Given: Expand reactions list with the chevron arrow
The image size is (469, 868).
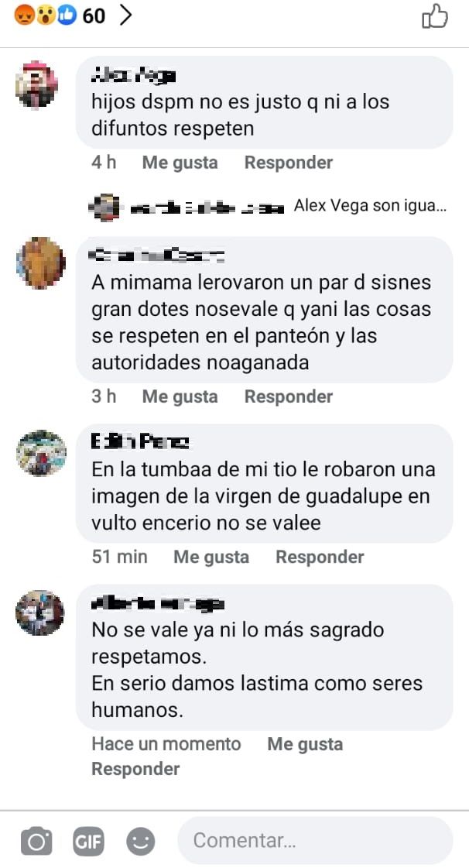Looking at the screenshot, I should [x=126, y=16].
